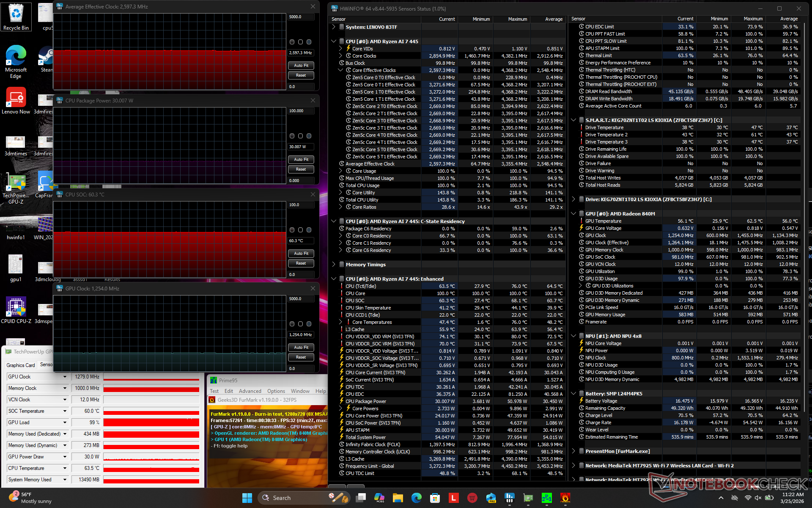This screenshot has height=508, width=812.
Task: Click the FurMark icon in the taskbar
Action: click(x=565, y=498)
